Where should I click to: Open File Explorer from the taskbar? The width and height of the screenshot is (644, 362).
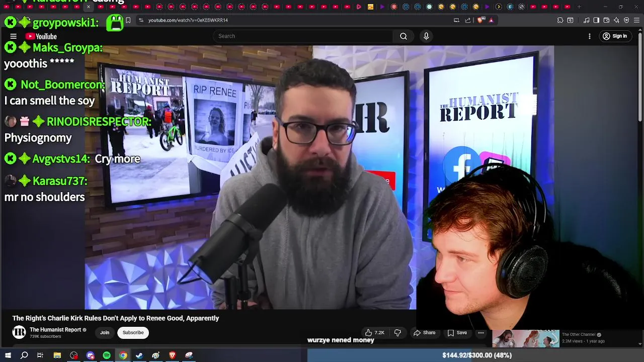(x=57, y=355)
